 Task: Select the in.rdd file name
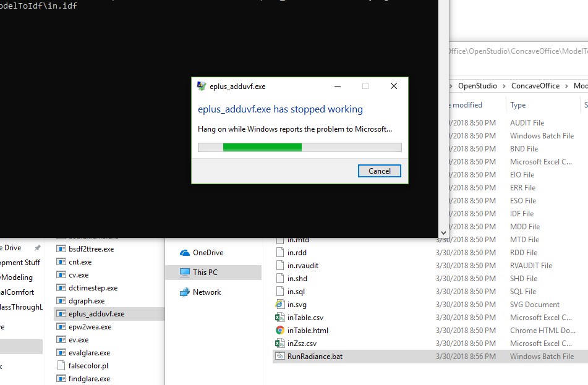coord(297,253)
